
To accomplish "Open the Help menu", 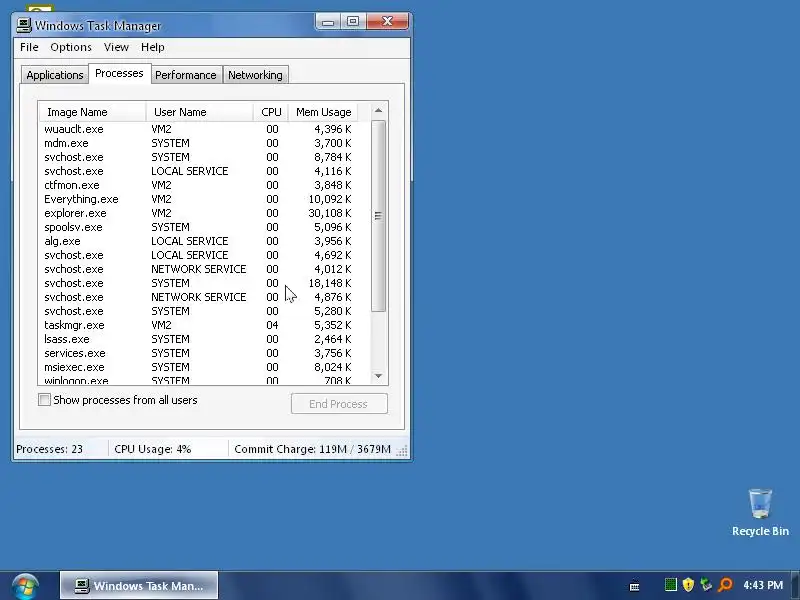I will click(153, 47).
